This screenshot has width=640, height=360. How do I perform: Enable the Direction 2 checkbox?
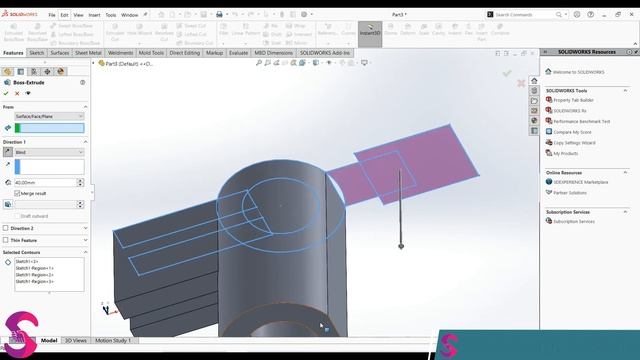pyautogui.click(x=6, y=228)
